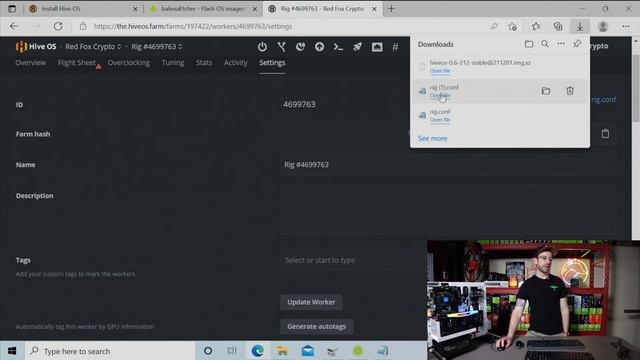640x360 pixels.
Task: Open the network tools icon in the rig toolbar
Action: pyautogui.click(x=282, y=47)
